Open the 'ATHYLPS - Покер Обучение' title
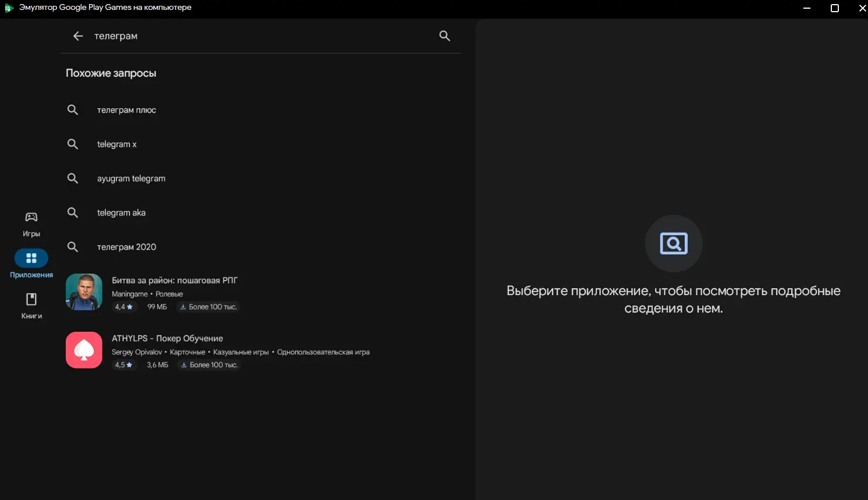 coord(168,339)
